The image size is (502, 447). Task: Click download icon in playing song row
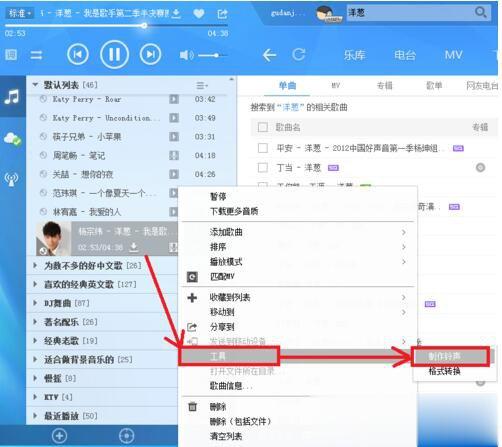click(133, 247)
